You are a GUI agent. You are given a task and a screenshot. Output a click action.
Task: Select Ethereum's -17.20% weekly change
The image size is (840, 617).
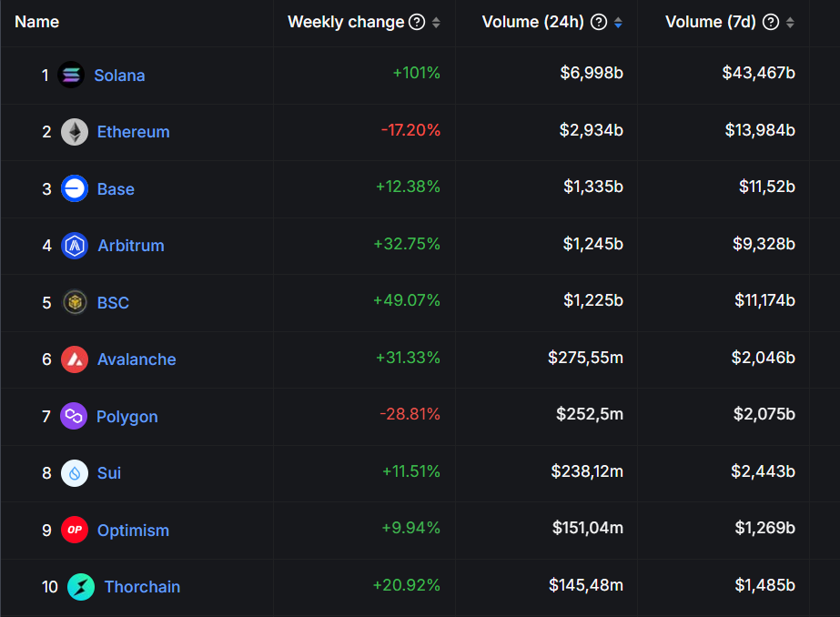410,130
